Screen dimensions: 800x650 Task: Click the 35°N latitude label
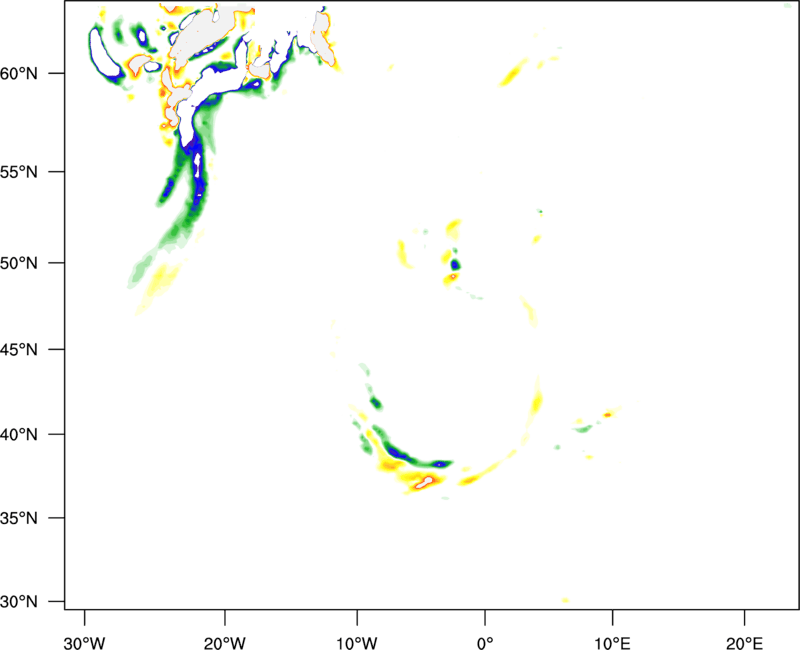pos(19,518)
